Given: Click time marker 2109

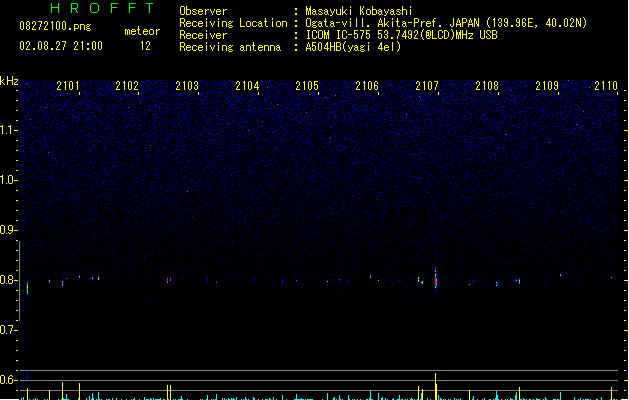Looking at the screenshot, I should 547,86.
